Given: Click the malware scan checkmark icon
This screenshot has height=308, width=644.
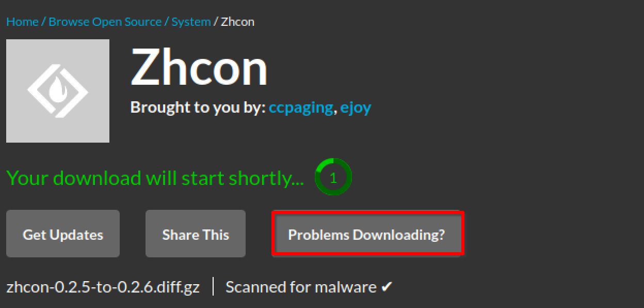Looking at the screenshot, I should point(387,287).
